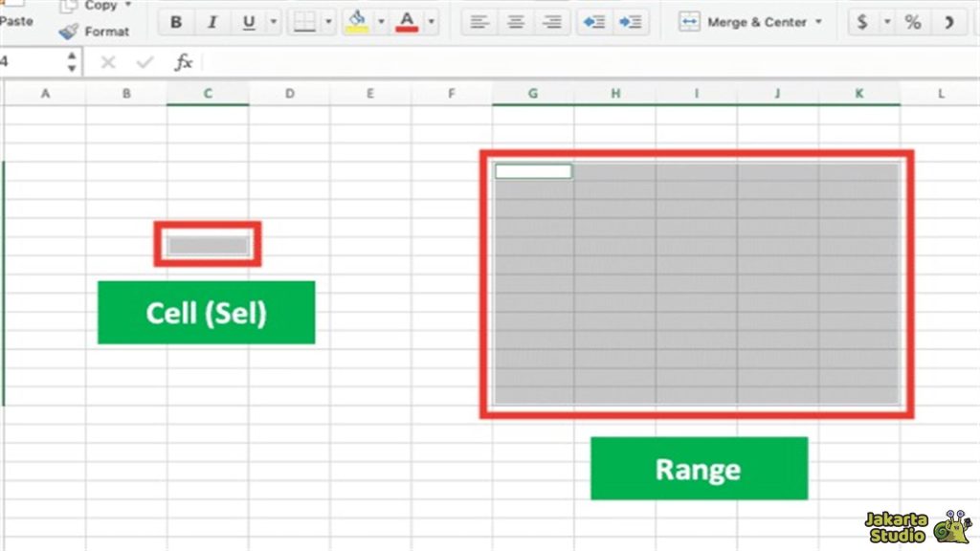
Task: Toggle underline formatting
Action: coord(248,21)
